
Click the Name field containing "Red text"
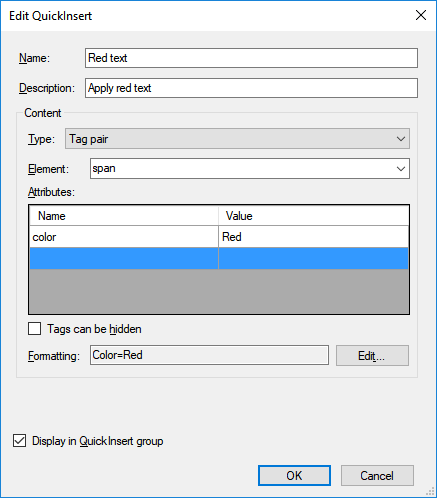[x=251, y=58]
